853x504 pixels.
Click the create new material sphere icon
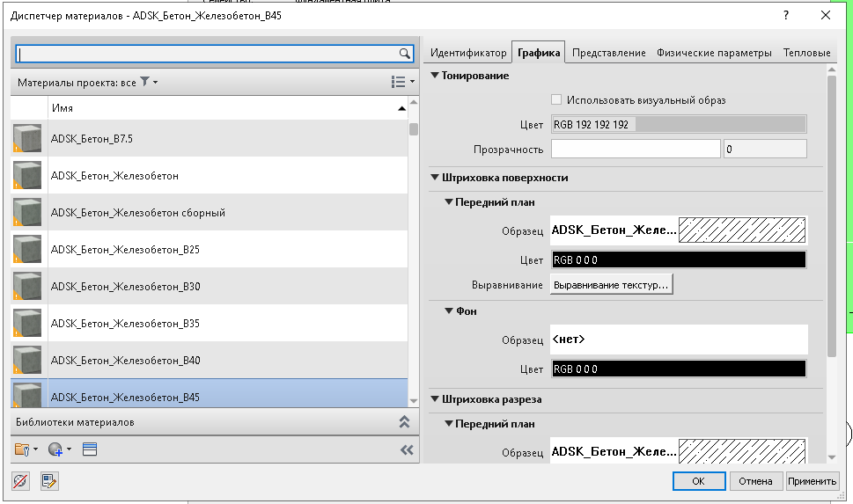pos(58,449)
